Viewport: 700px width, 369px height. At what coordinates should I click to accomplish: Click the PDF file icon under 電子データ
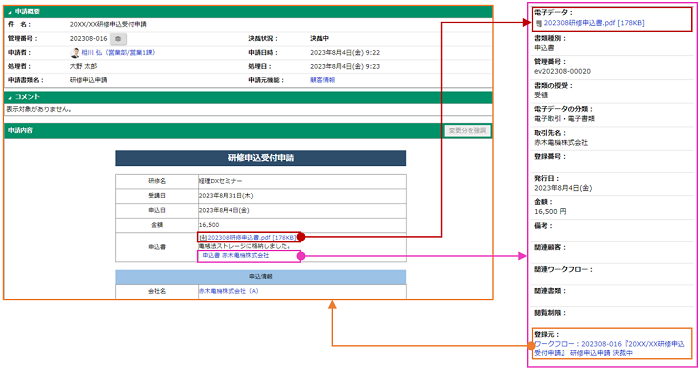tap(539, 23)
